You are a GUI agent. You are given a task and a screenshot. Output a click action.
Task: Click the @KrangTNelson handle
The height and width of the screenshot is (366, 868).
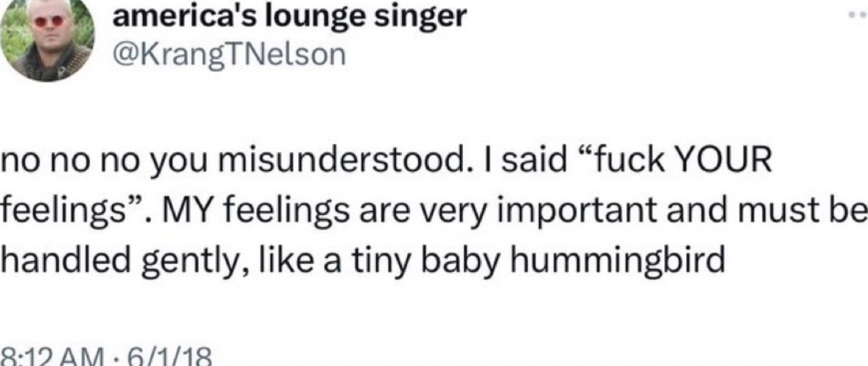(229, 54)
